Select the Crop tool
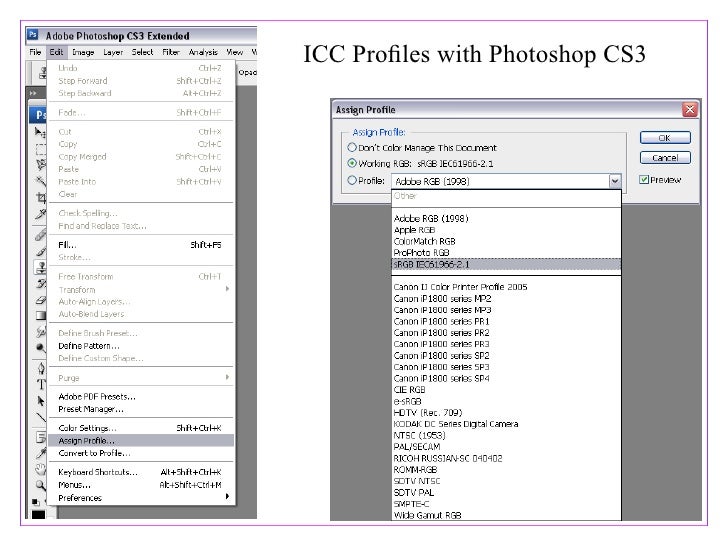728x546 pixels. tap(40, 197)
